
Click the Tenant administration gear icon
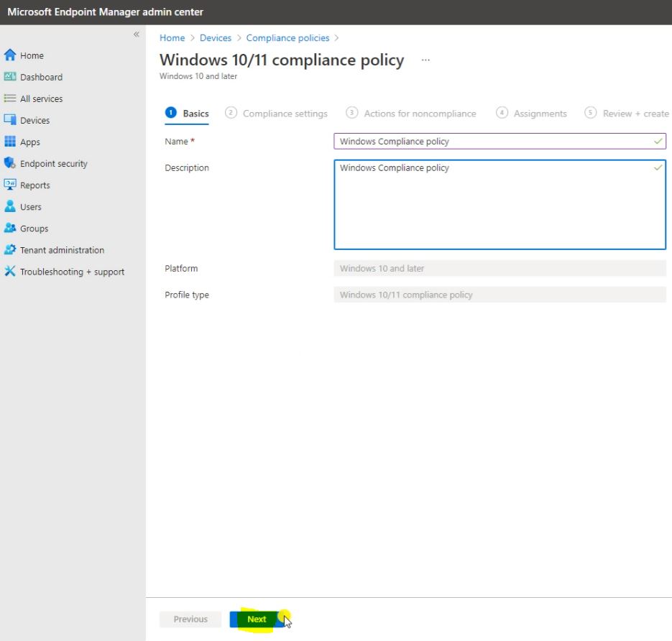(10, 250)
